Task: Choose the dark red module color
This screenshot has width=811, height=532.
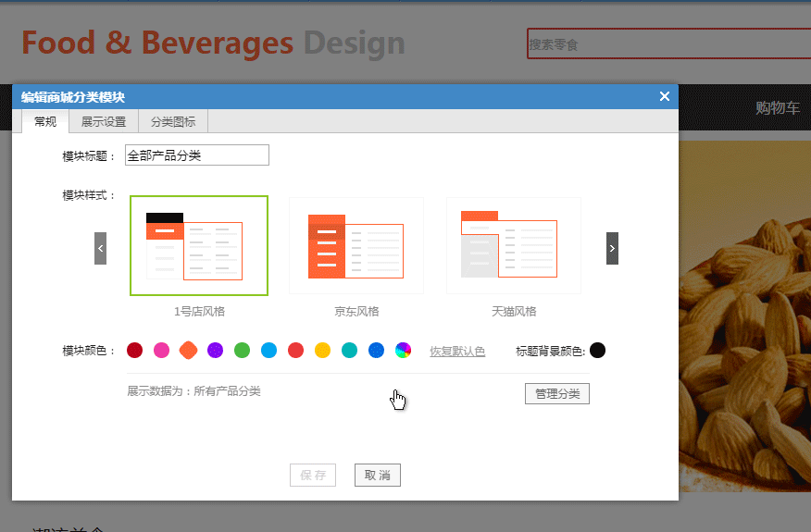Action: coord(134,350)
